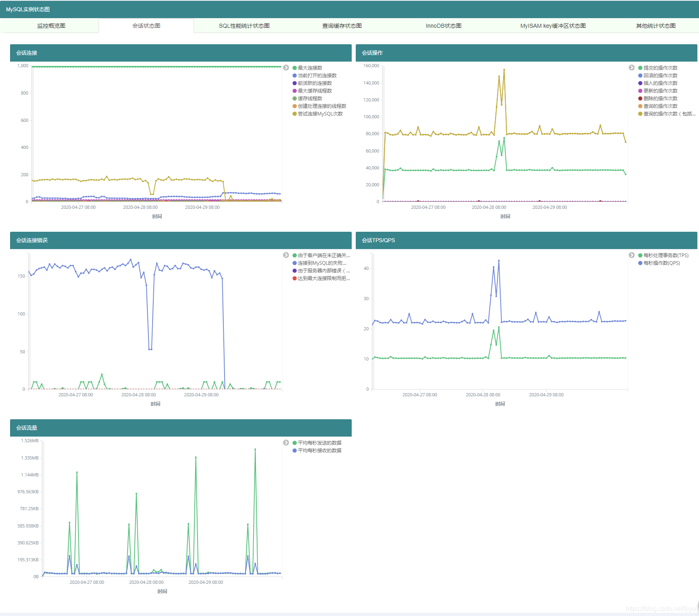Open the SQL性能统计状态图 tab
Image resolution: width=699 pixels, height=616 pixels.
(x=244, y=26)
